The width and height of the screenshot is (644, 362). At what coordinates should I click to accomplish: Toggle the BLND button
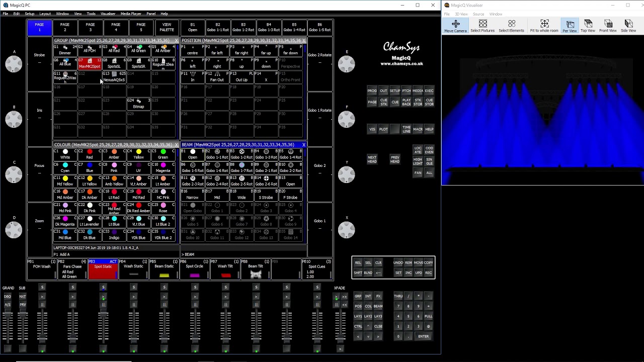368,273
